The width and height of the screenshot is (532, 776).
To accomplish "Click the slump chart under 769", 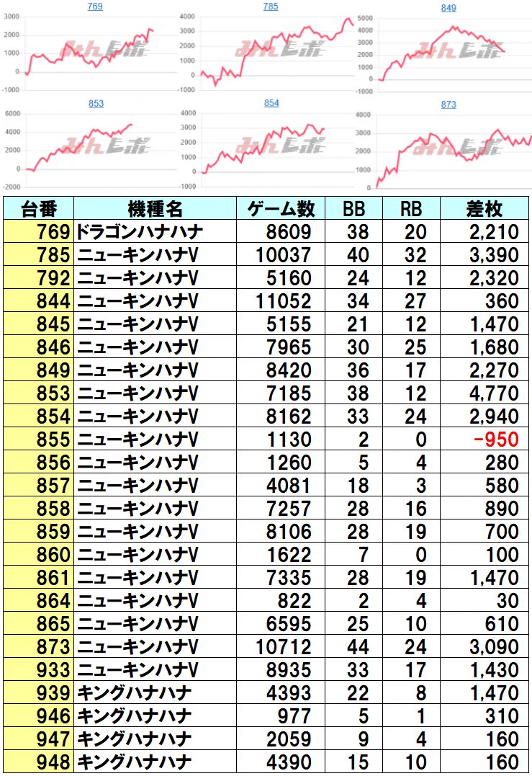I will point(89,53).
